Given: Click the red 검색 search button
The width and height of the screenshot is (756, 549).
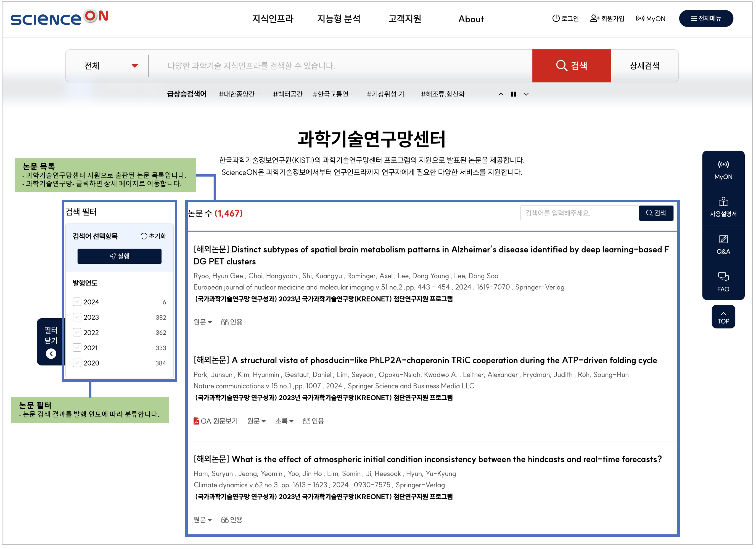Looking at the screenshot, I should tap(572, 66).
